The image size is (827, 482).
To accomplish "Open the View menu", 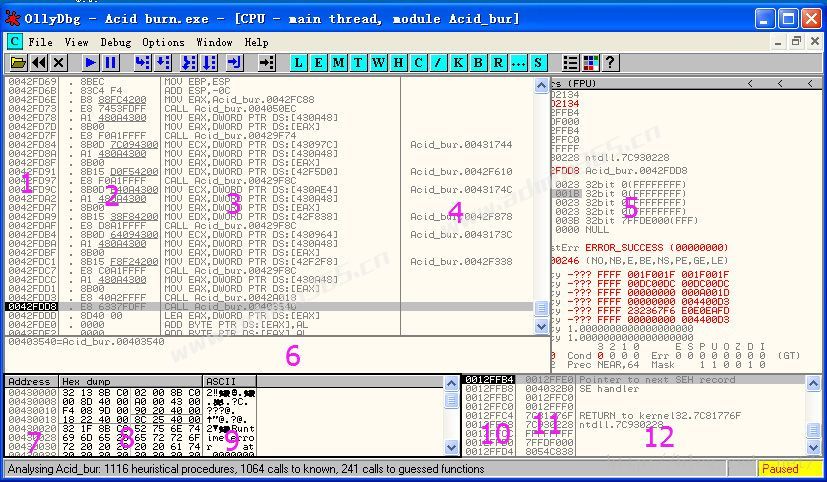I will coord(76,42).
